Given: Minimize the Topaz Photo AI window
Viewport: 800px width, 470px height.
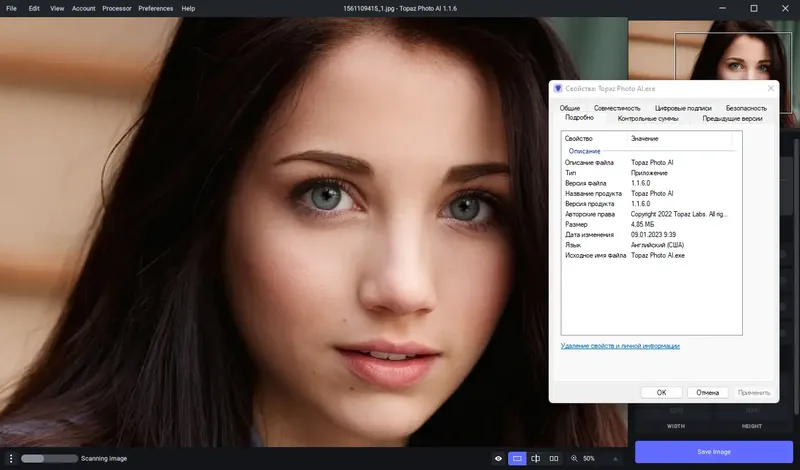Looking at the screenshot, I should (722, 8).
